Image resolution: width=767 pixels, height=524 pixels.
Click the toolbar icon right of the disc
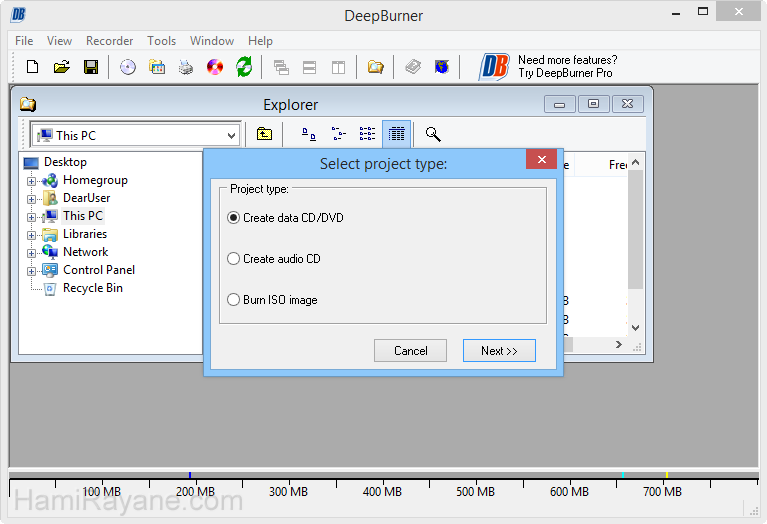(x=157, y=67)
